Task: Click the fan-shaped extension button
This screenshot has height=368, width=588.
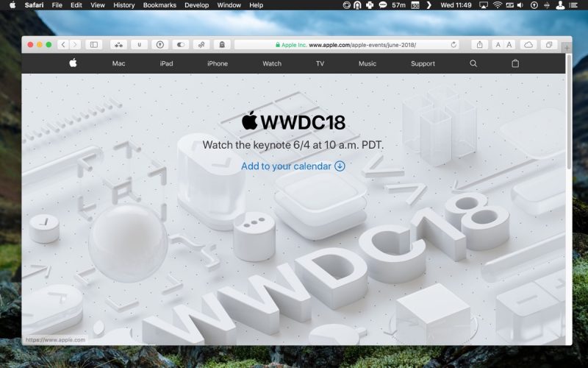Action: (201, 45)
